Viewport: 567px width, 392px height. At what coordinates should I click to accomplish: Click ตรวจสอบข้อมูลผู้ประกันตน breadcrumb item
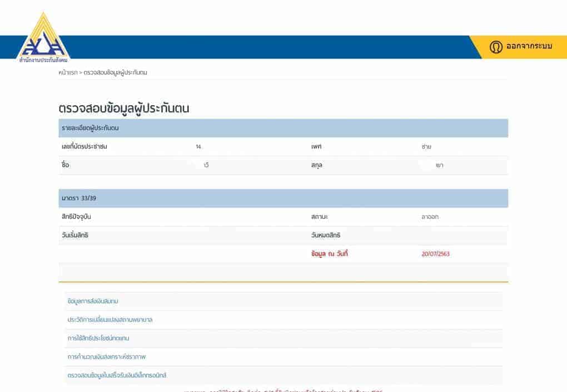point(115,72)
